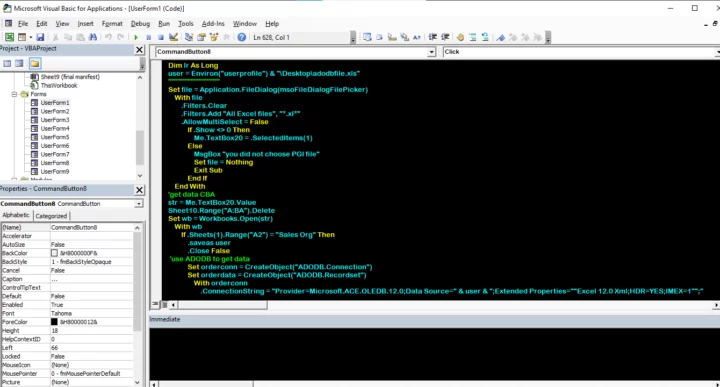Toggle Bookmark with the blue flag icon

point(501,37)
